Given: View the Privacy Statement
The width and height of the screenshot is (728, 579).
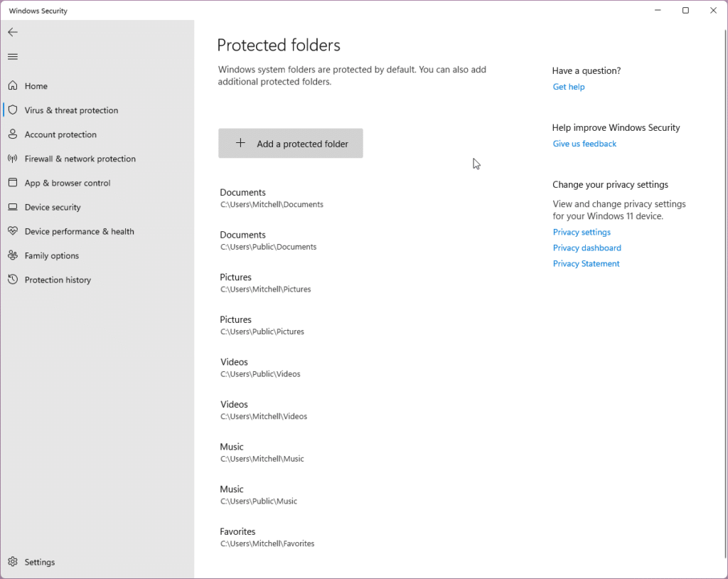Looking at the screenshot, I should click(x=586, y=263).
